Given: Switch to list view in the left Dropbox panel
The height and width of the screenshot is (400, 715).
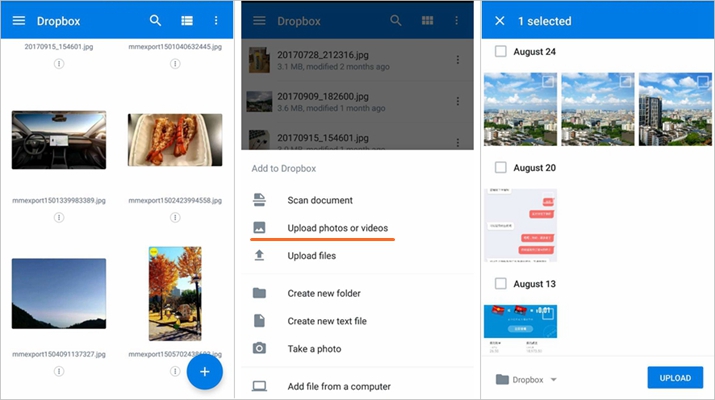Looking at the screenshot, I should pyautogui.click(x=187, y=21).
